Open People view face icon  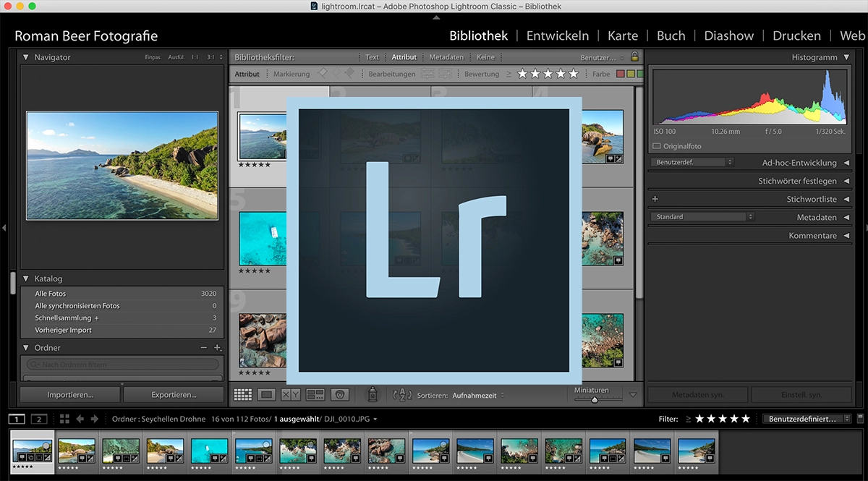click(x=339, y=395)
